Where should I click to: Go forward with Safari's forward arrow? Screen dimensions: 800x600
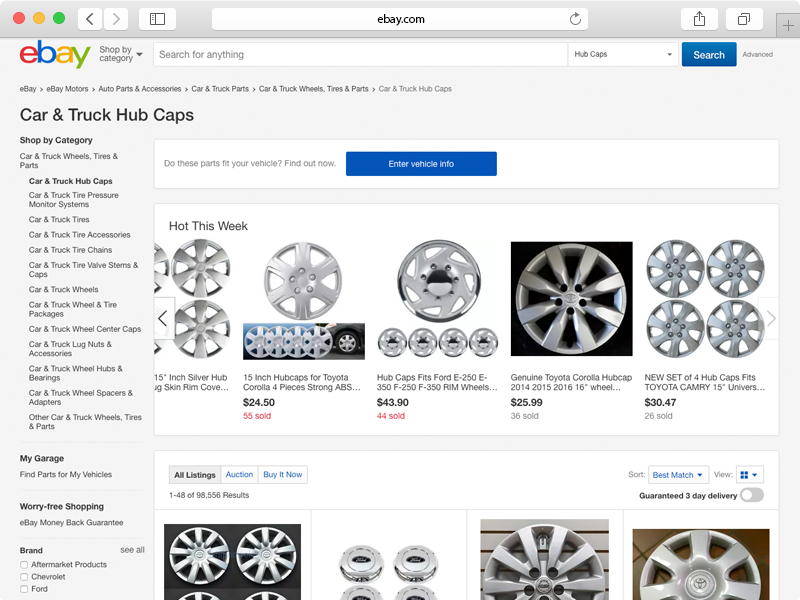[x=116, y=19]
